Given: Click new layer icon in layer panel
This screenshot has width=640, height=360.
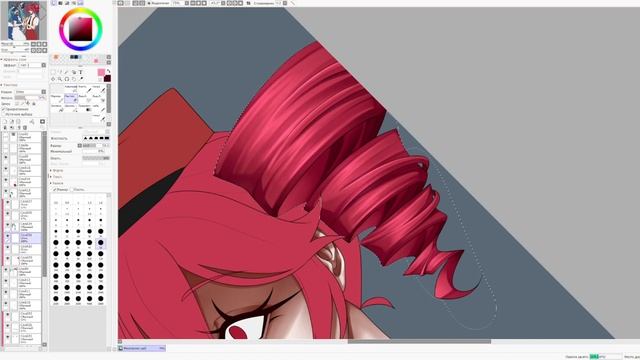Looking at the screenshot, I should click(4, 122).
